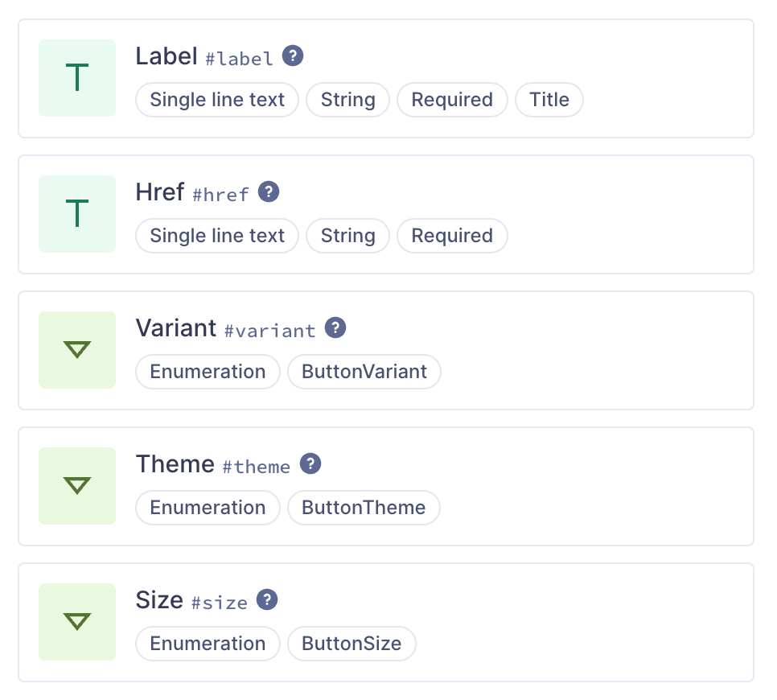Click the Size enumeration triangle icon
Screen dimensions: 777x700
(x=77, y=622)
